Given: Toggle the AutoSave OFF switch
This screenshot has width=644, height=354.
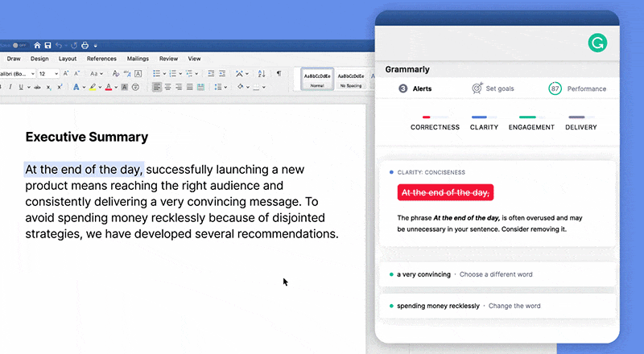Looking at the screenshot, I should point(19,45).
